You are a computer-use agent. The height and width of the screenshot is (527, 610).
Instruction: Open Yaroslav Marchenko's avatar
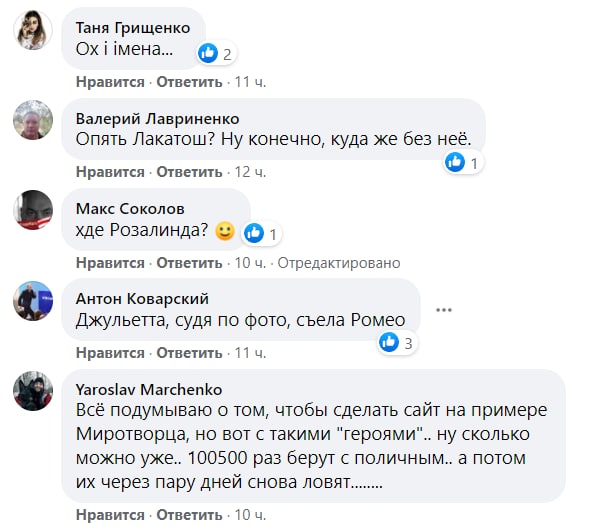click(33, 391)
